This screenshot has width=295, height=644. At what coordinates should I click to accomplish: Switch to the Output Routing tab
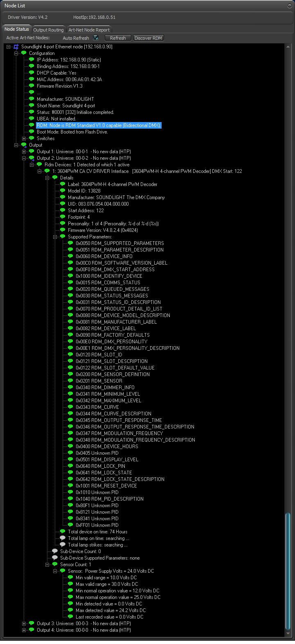click(48, 30)
